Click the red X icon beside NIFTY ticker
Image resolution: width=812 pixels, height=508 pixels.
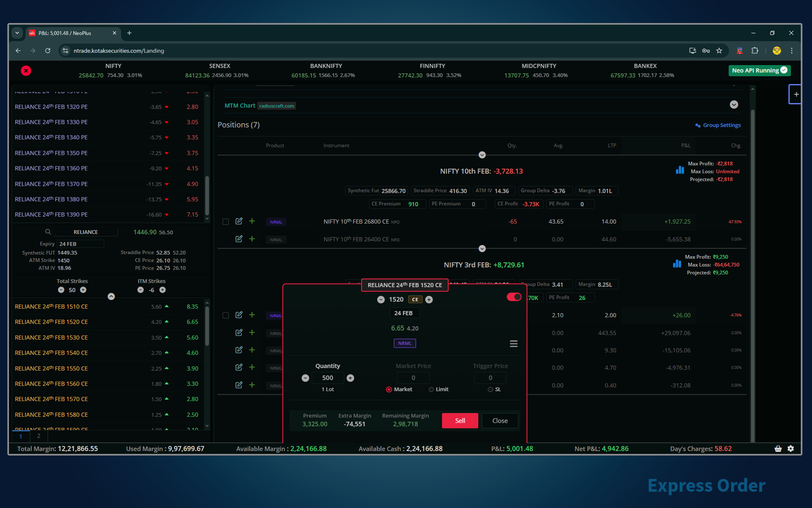(26, 71)
